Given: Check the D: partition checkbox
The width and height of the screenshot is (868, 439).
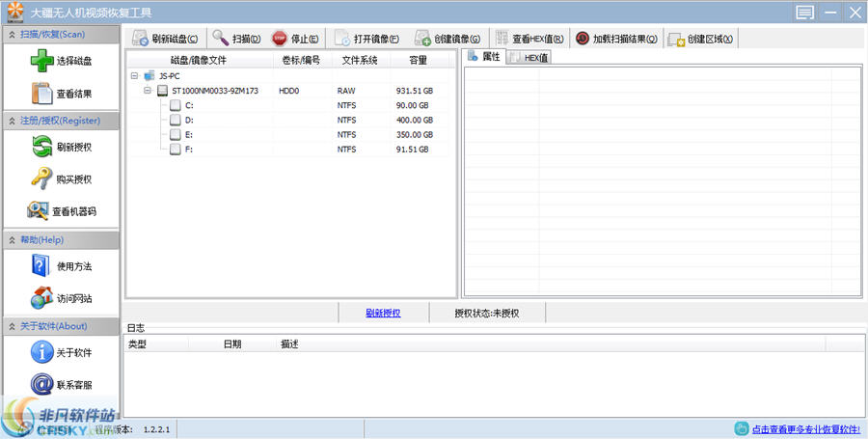Looking at the screenshot, I should [x=176, y=120].
